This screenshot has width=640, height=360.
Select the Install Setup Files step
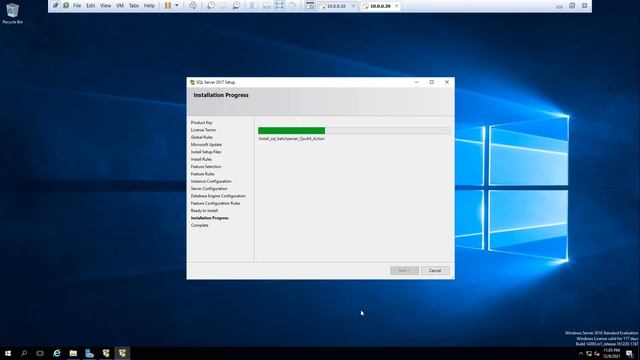206,152
